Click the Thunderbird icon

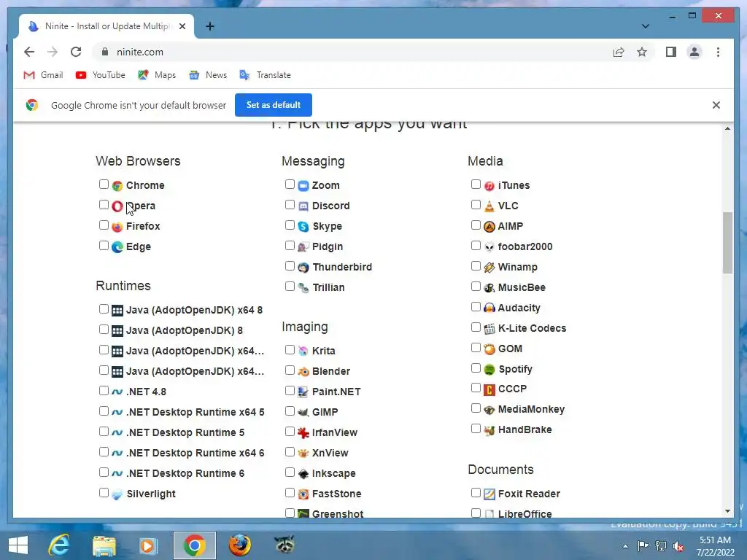(x=303, y=268)
